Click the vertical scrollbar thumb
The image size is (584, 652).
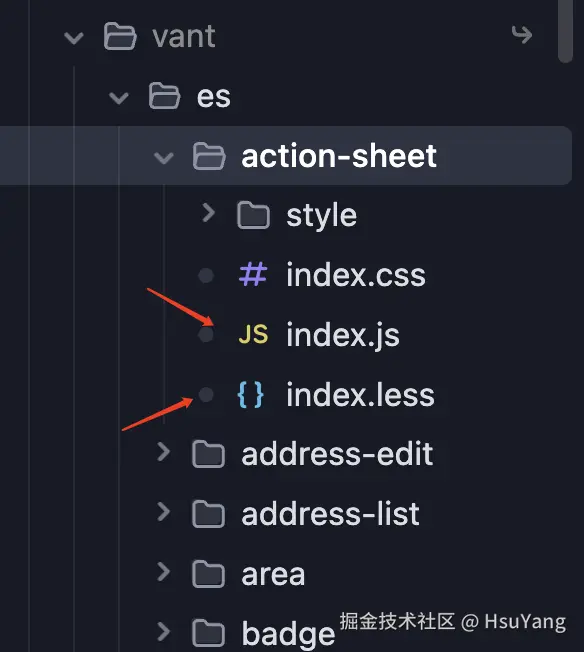565,29
